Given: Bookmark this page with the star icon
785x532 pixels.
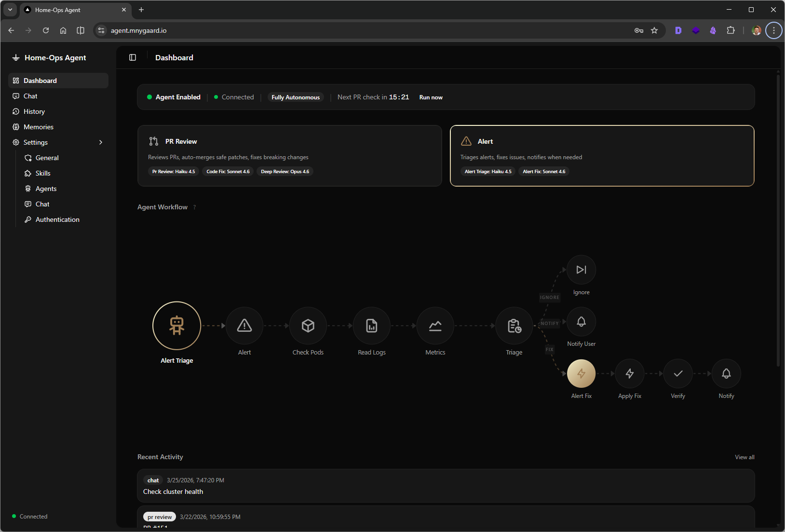Looking at the screenshot, I should pos(654,30).
